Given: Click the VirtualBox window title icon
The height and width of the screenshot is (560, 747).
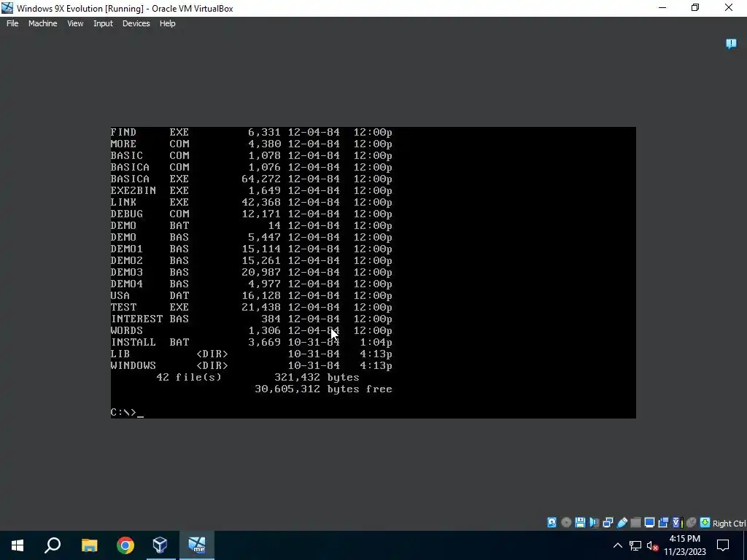Looking at the screenshot, I should 7,8.
